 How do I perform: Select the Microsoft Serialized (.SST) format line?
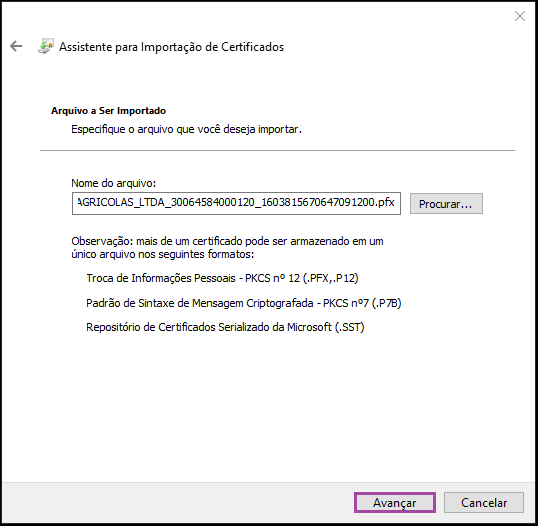[x=225, y=327]
